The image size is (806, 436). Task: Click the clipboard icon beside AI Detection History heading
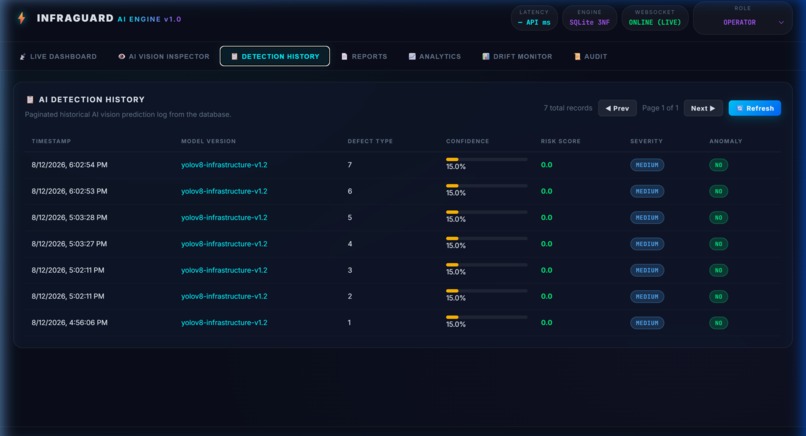point(30,100)
